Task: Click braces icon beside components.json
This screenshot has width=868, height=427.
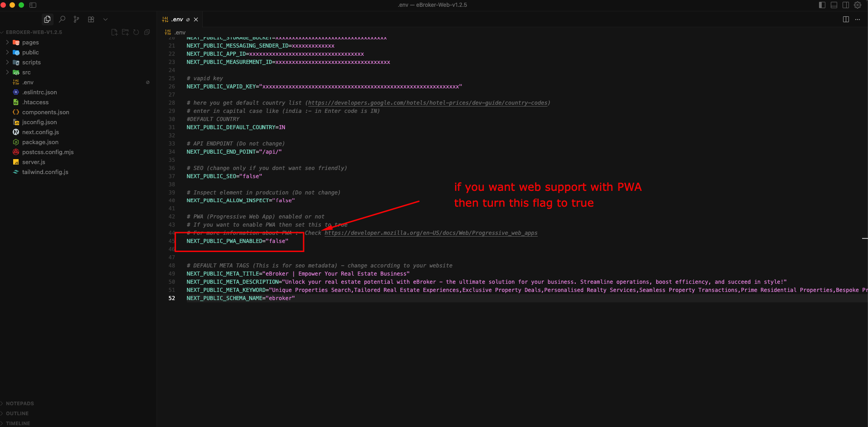Action: 16,112
